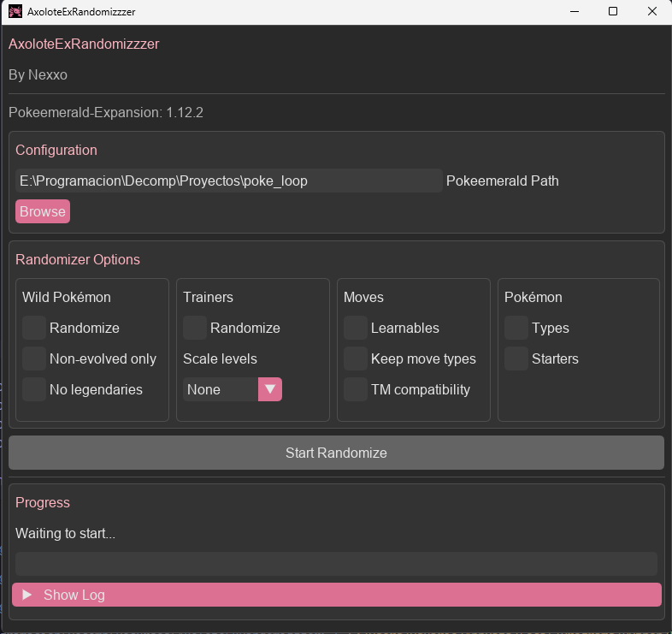Toggle the Non-evolved only checkbox
Viewport: 672px width, 634px height.
(34, 358)
